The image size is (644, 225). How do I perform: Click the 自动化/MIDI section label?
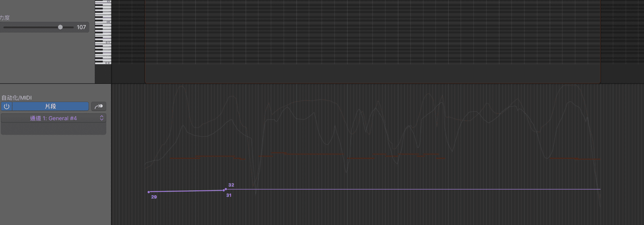pos(17,98)
